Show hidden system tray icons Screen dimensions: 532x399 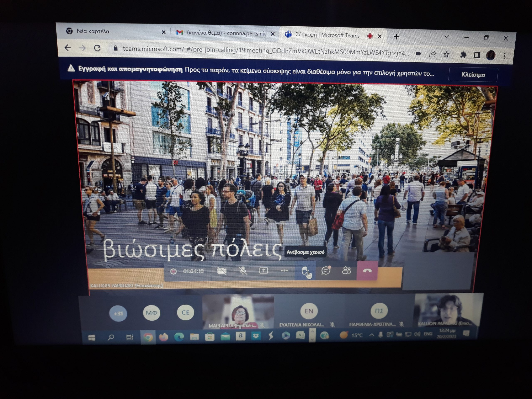[x=372, y=335]
